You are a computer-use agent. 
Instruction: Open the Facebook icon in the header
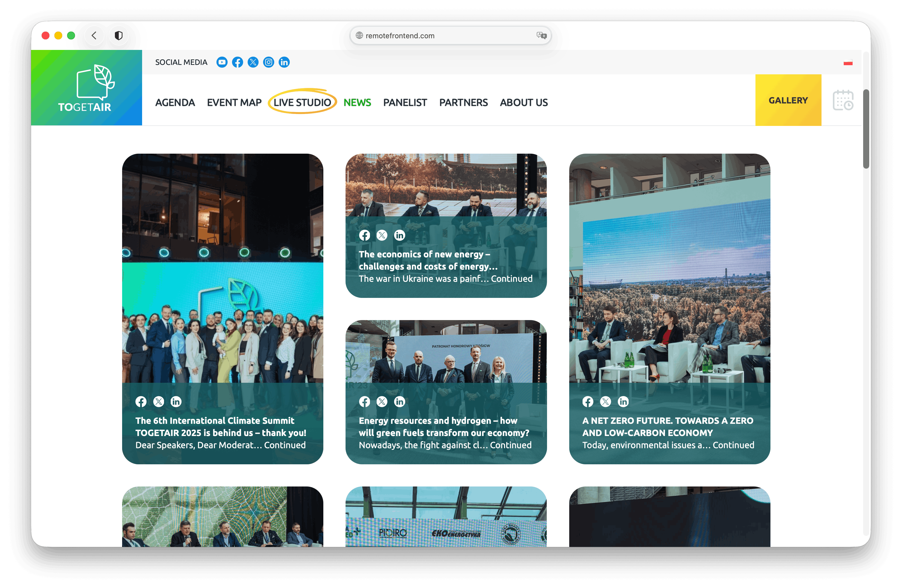pos(237,62)
